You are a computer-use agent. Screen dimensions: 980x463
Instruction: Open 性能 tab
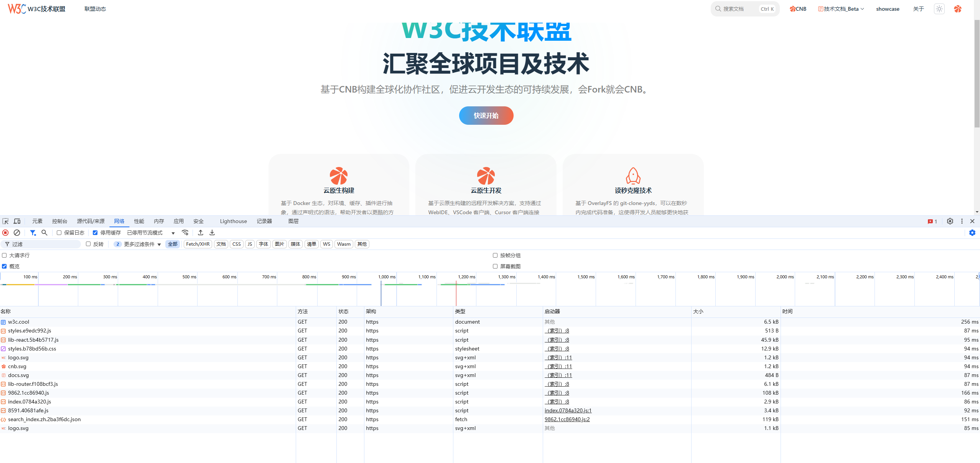click(x=139, y=221)
